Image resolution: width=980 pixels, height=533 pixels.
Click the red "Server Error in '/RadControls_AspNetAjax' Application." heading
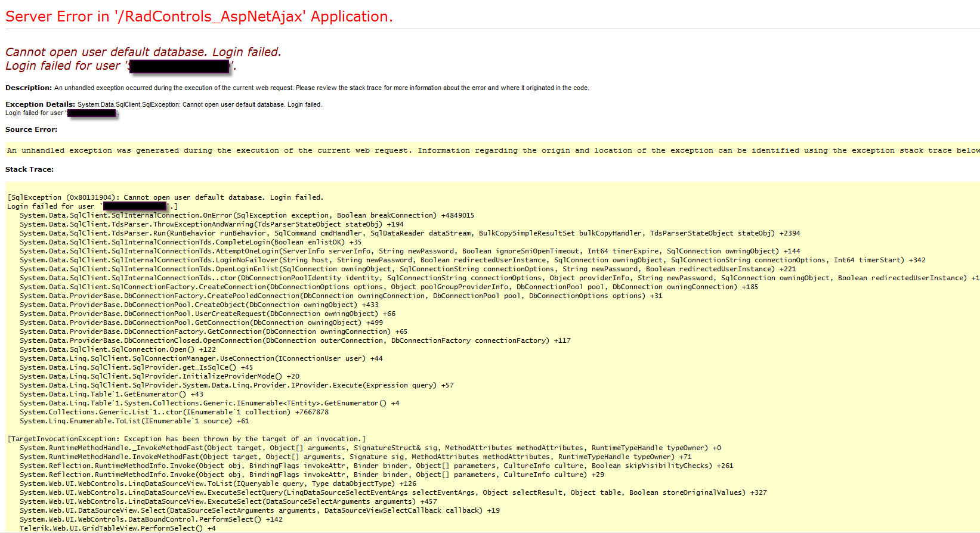pos(199,17)
